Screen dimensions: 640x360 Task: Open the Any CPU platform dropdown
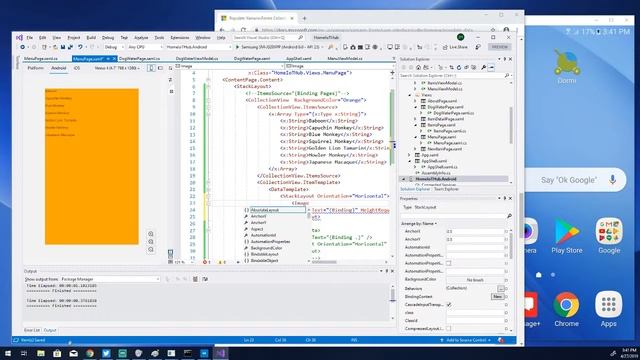(x=145, y=47)
